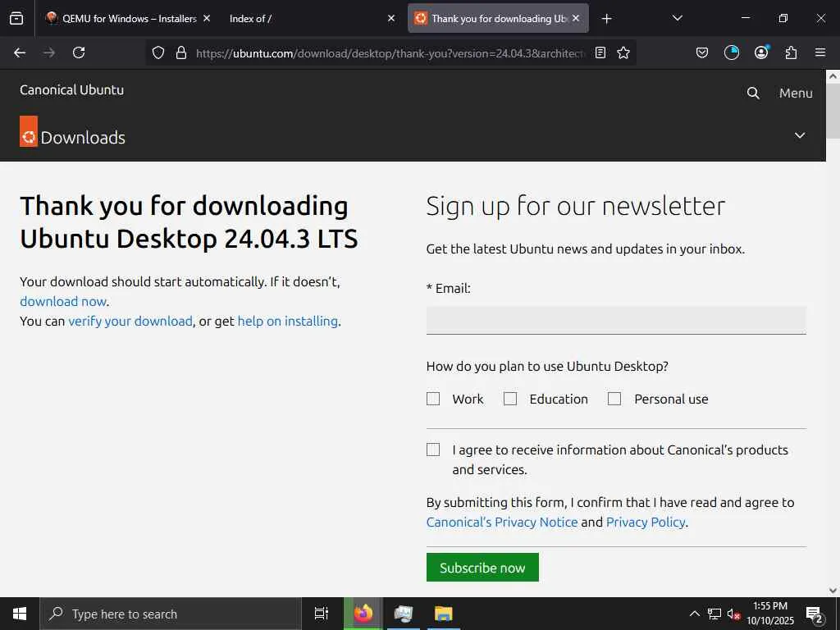Open the list all tabs dropdown

click(x=677, y=18)
